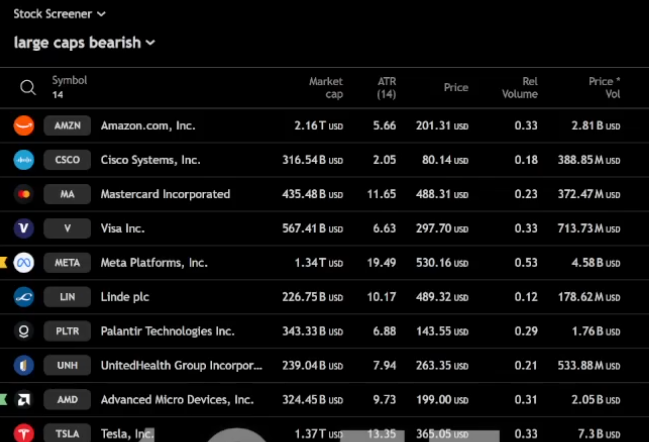Click the green flag beside AMD

point(3,399)
